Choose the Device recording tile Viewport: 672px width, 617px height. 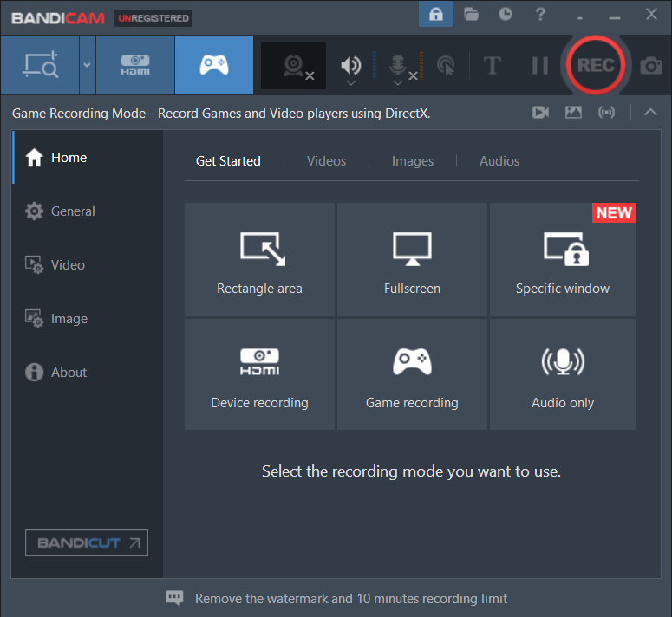pos(260,374)
